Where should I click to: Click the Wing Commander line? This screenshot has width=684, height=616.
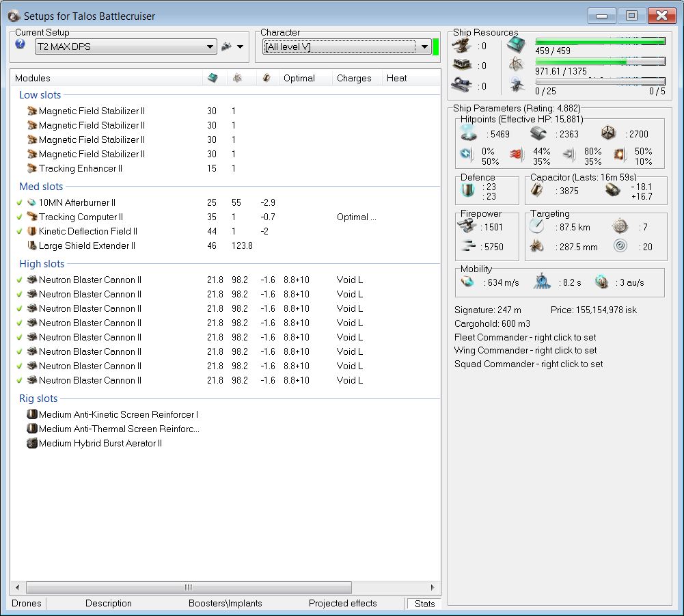525,350
